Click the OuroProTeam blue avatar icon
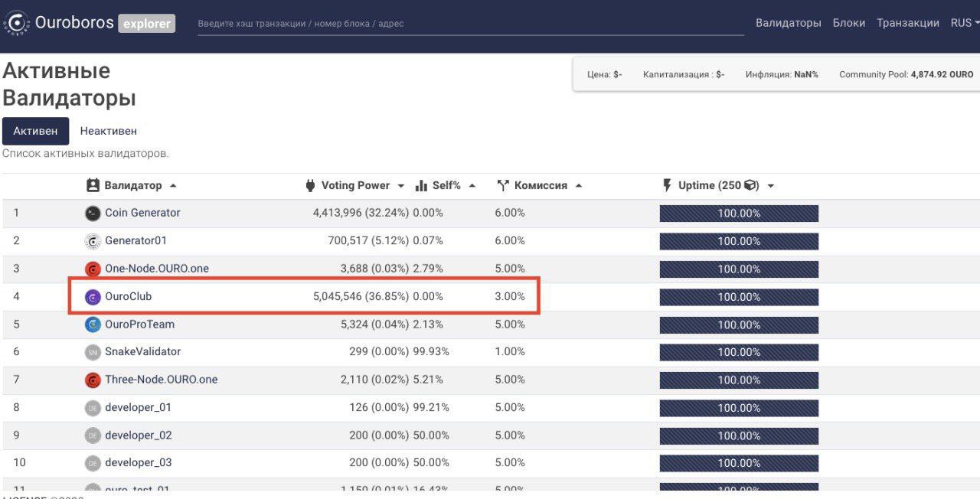 (x=93, y=325)
